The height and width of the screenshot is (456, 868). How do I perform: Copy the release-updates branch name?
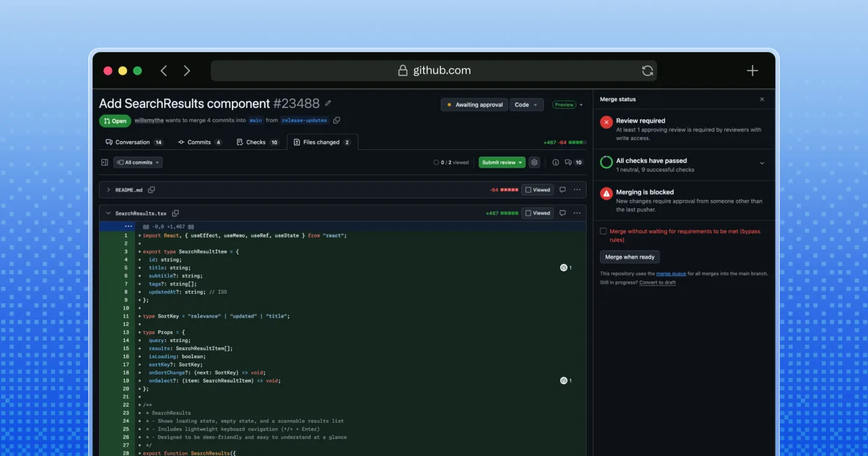coord(337,121)
